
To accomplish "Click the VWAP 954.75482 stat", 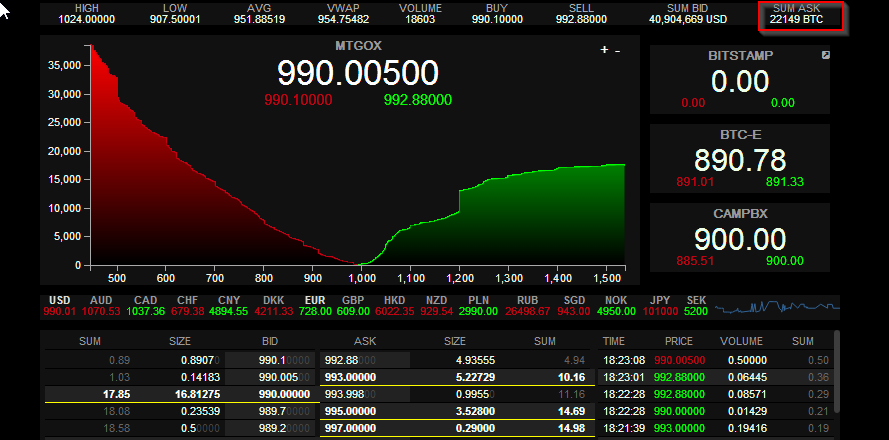I will click(x=343, y=14).
